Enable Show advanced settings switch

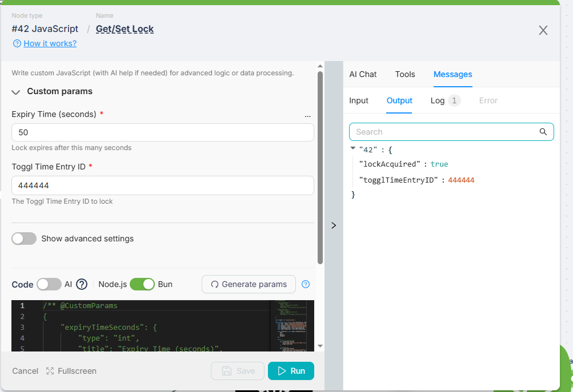tap(24, 239)
